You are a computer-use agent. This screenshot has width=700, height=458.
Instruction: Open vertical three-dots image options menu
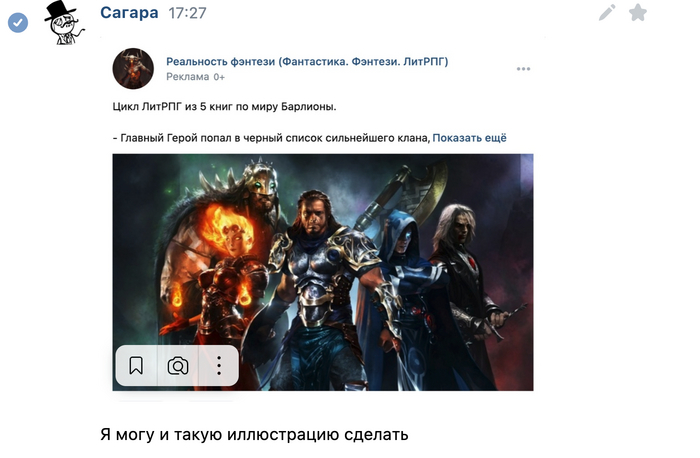[x=219, y=366]
